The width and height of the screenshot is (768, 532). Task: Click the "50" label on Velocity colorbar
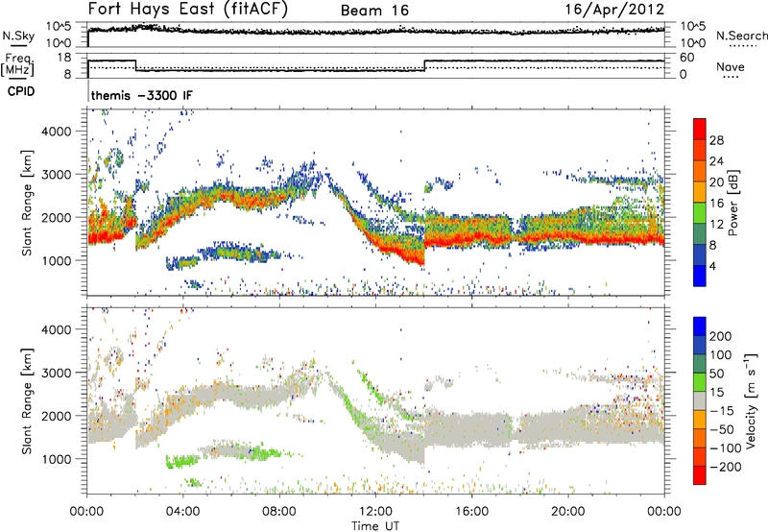(716, 374)
